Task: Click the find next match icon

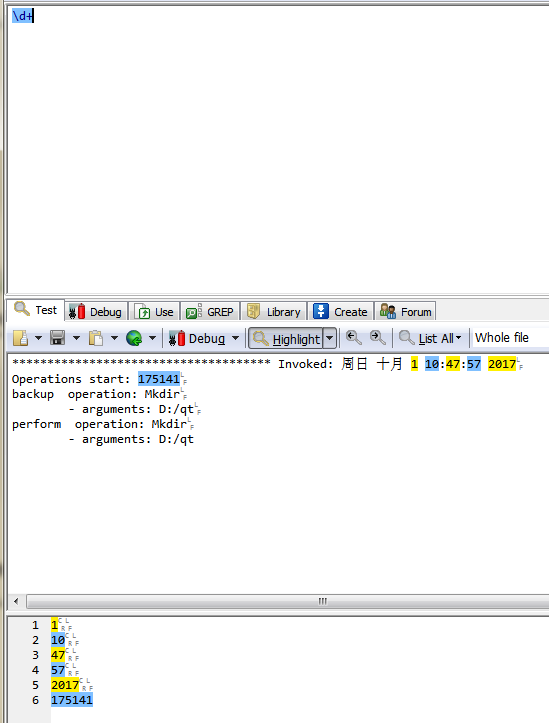Action: (378, 338)
